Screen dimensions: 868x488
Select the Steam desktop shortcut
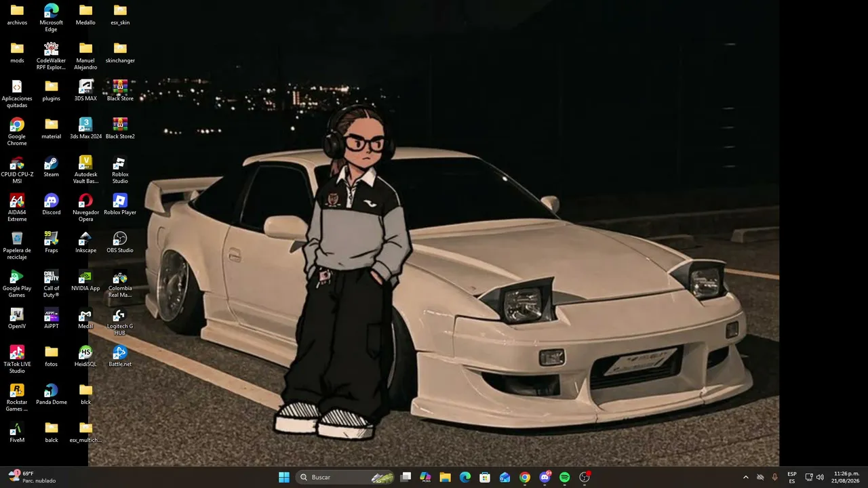click(x=52, y=166)
